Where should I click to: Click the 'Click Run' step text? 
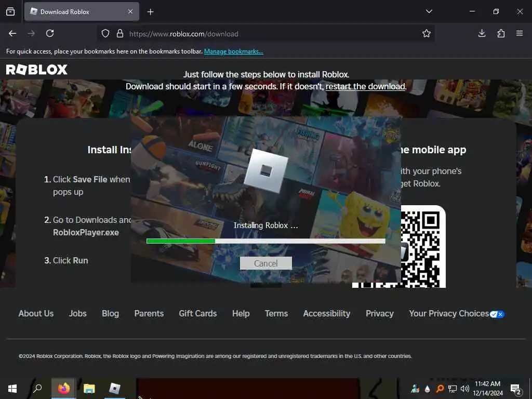pos(70,260)
